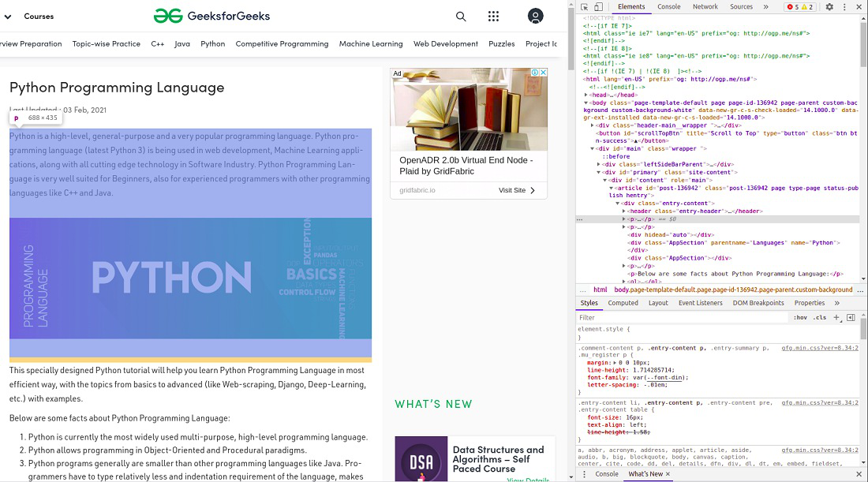Open the Topic-wise Practice nav link

(107, 43)
